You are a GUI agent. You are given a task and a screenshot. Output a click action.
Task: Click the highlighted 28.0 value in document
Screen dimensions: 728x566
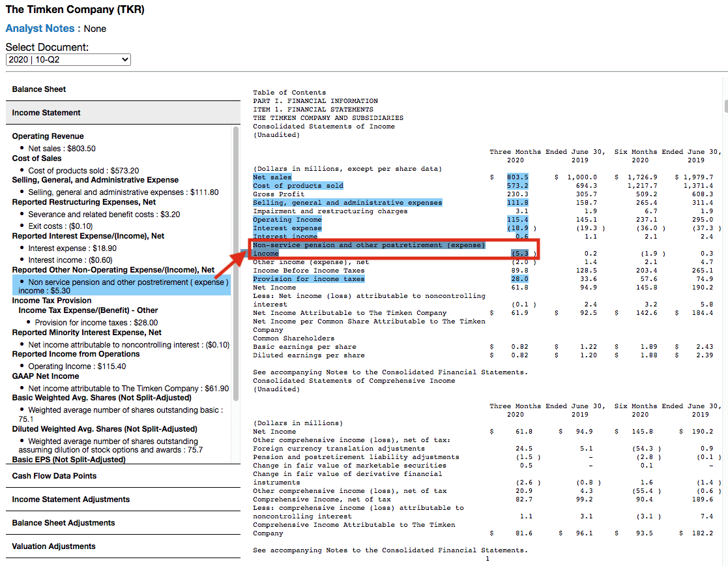click(x=519, y=279)
